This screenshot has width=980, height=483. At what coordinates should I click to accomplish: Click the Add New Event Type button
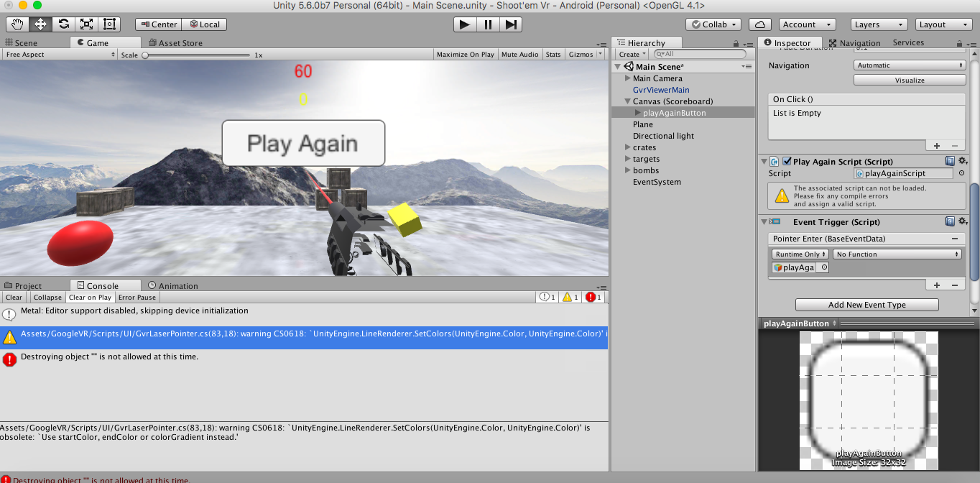(x=866, y=305)
